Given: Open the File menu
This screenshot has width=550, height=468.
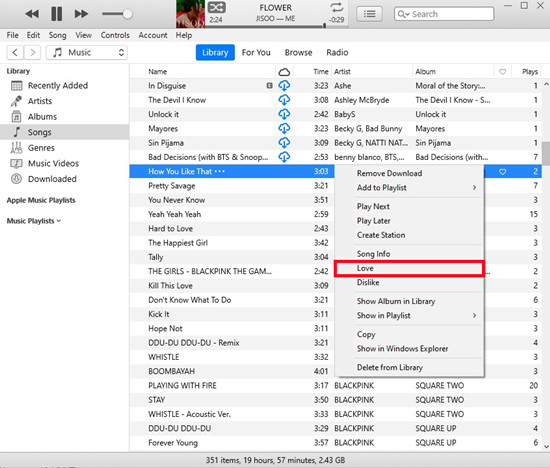Looking at the screenshot, I should pyautogui.click(x=12, y=35).
